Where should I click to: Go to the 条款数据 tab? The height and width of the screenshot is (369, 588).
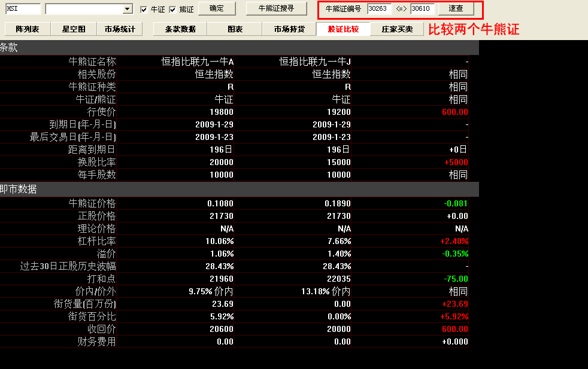[x=180, y=29]
